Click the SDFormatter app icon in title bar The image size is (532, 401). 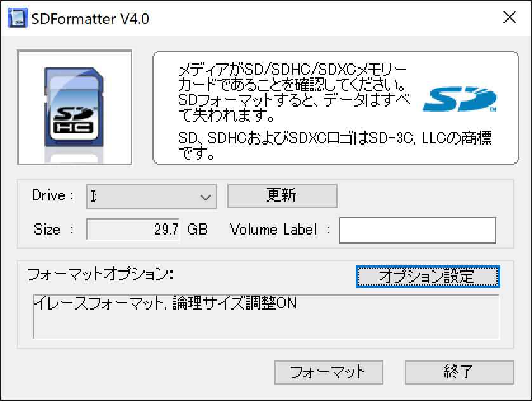[17, 18]
